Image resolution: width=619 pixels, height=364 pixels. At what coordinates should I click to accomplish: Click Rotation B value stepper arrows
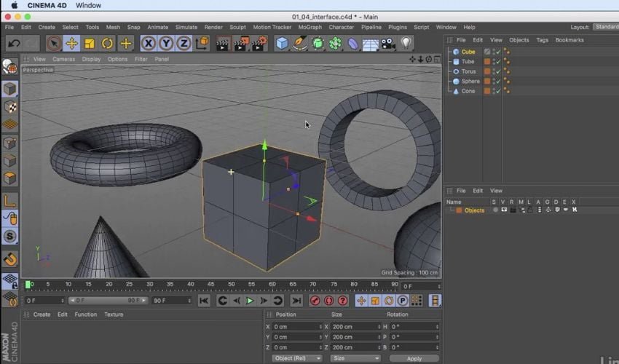click(x=437, y=347)
